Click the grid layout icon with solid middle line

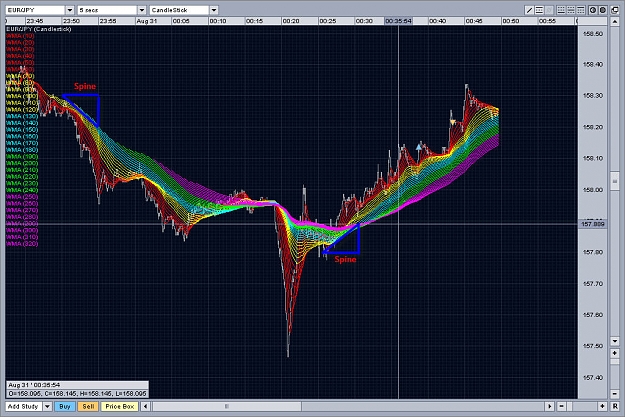click(x=571, y=10)
